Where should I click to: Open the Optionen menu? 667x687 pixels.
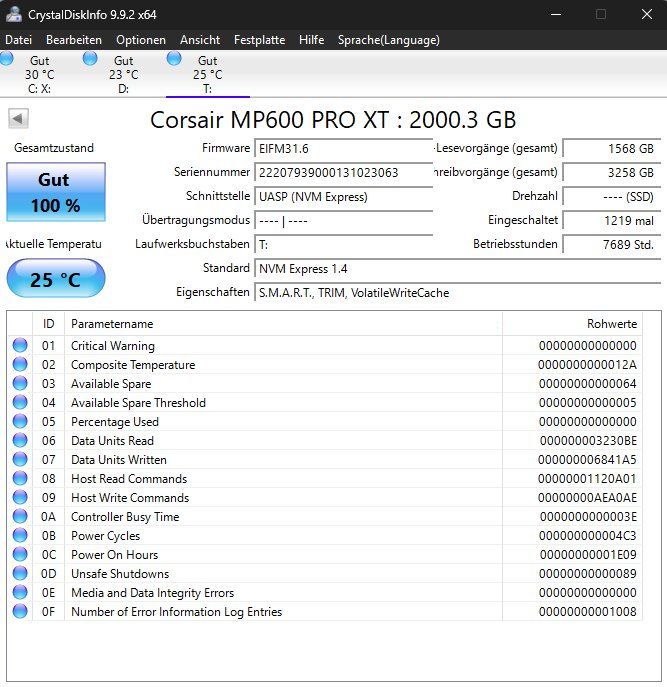(141, 40)
